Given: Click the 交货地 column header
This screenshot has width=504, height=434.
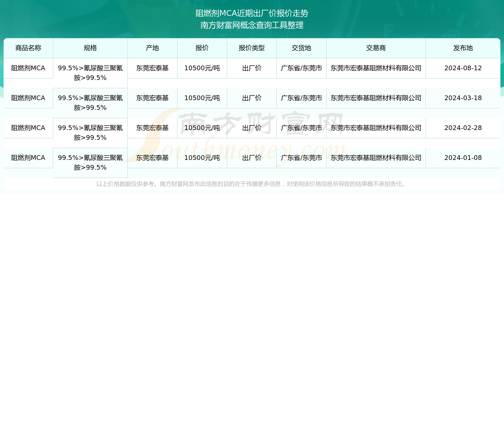Looking at the screenshot, I should coord(301,48).
